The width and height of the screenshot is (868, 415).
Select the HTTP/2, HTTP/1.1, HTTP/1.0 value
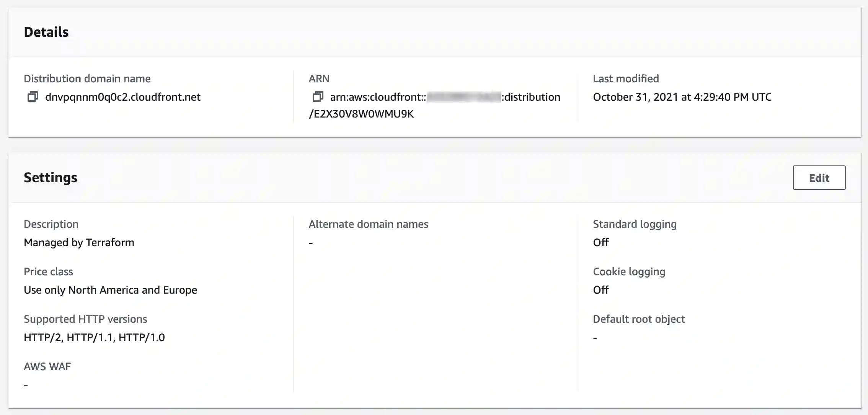point(94,337)
